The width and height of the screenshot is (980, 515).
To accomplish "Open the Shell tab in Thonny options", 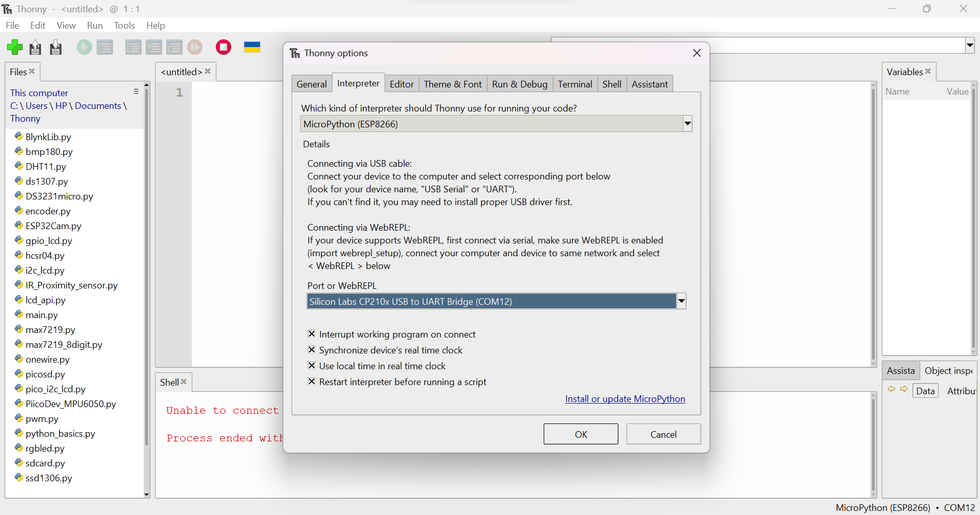I will 612,84.
